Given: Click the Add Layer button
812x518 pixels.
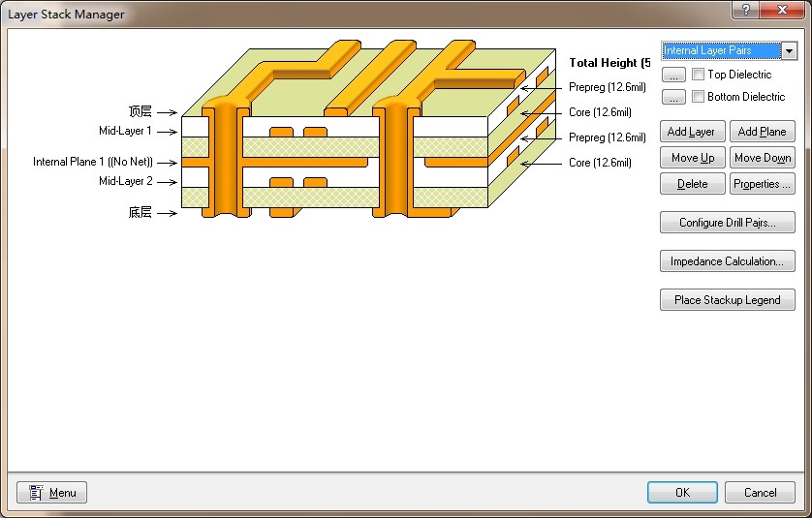Looking at the screenshot, I should point(693,132).
